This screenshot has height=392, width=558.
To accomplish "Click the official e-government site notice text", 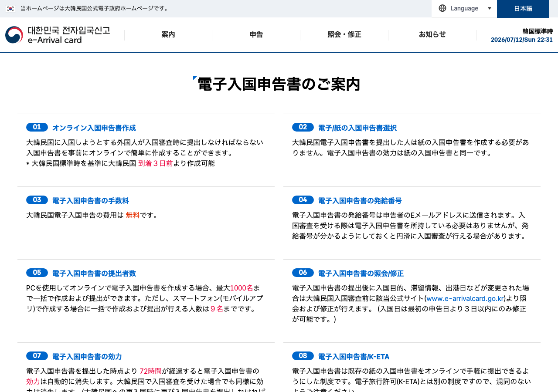I will coord(94,8).
